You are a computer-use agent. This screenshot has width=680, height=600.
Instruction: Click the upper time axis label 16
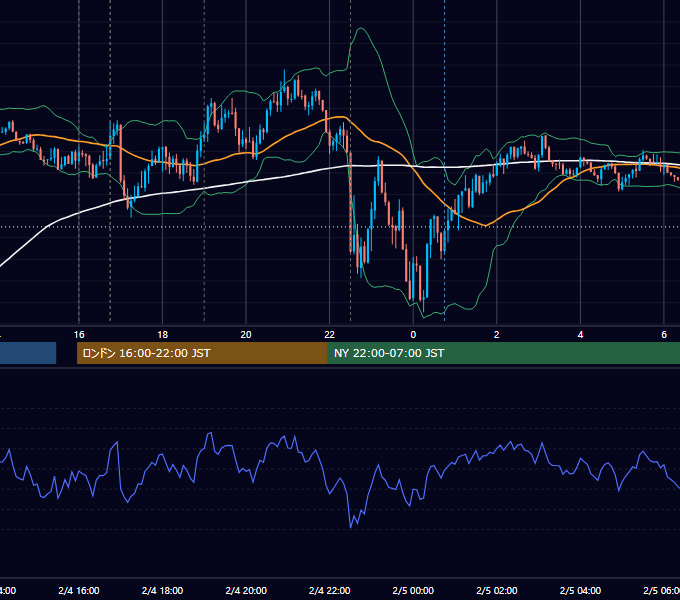click(79, 335)
